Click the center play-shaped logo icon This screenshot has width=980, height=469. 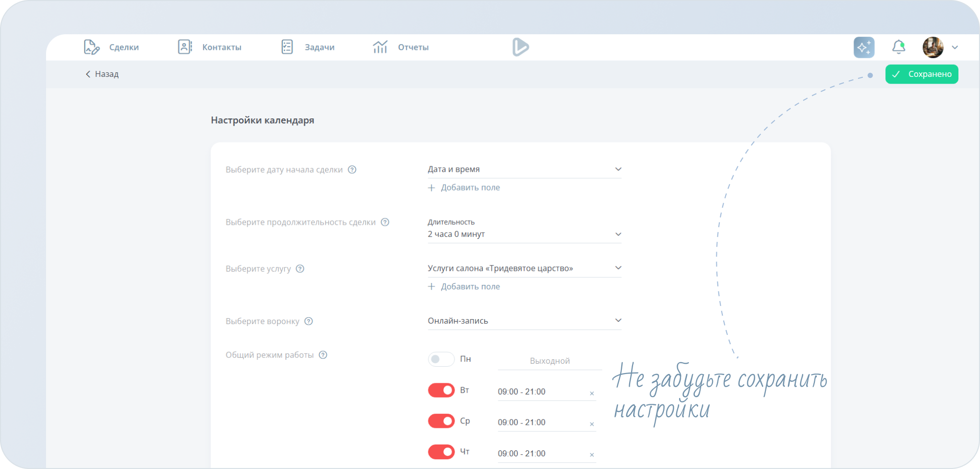click(x=520, y=47)
